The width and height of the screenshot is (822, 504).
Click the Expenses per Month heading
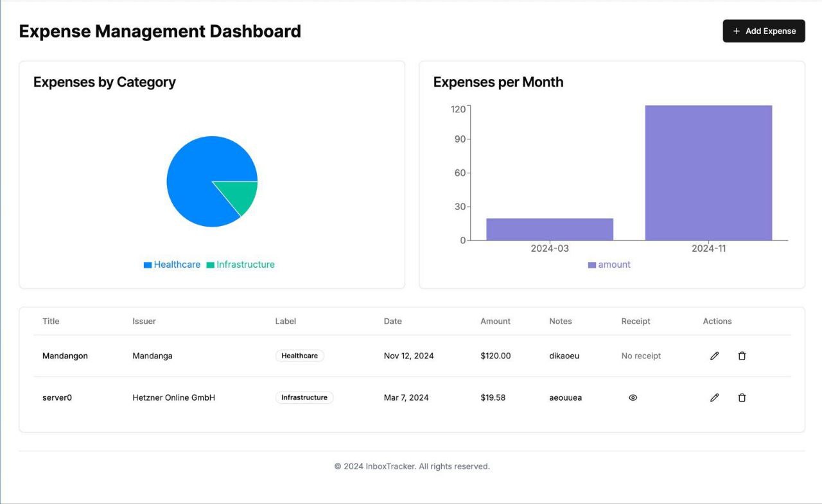tap(498, 82)
